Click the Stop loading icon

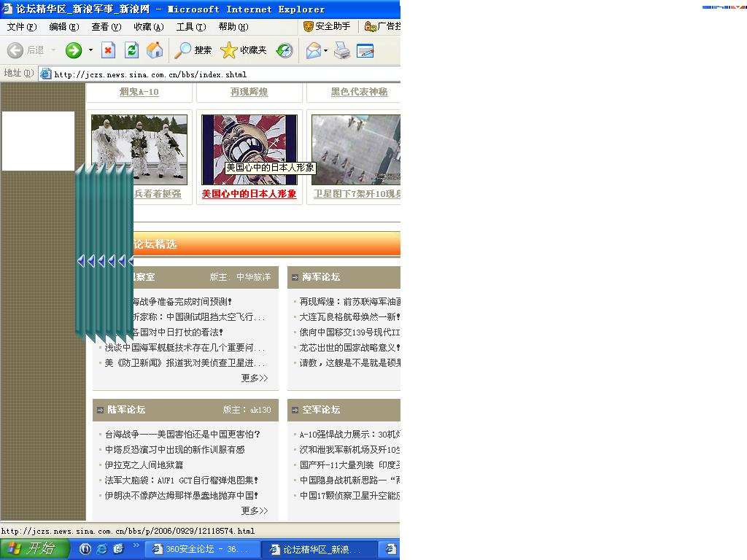(x=109, y=50)
